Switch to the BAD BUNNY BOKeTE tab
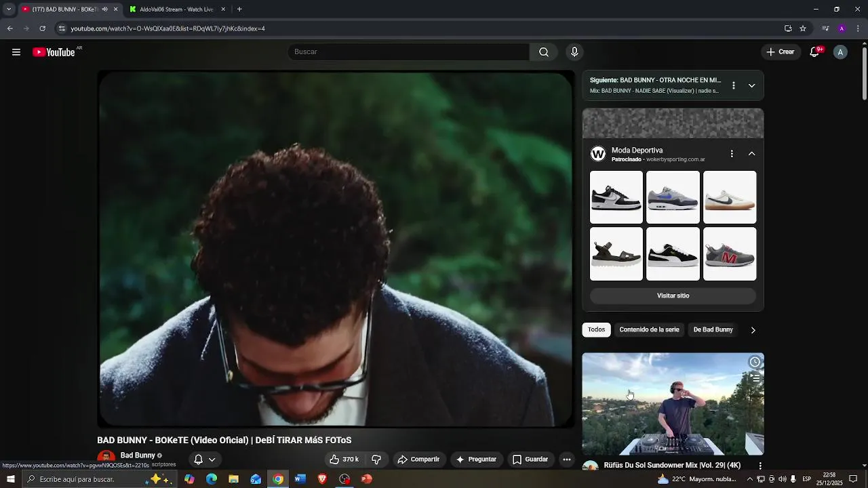 click(x=64, y=9)
